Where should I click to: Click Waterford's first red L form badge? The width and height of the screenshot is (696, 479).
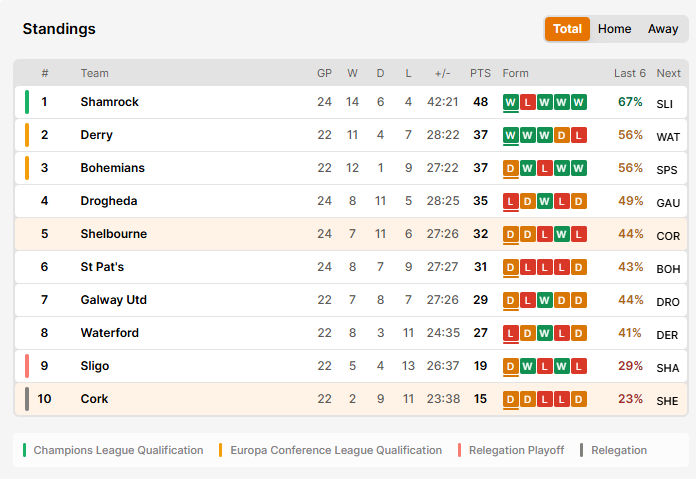point(510,333)
